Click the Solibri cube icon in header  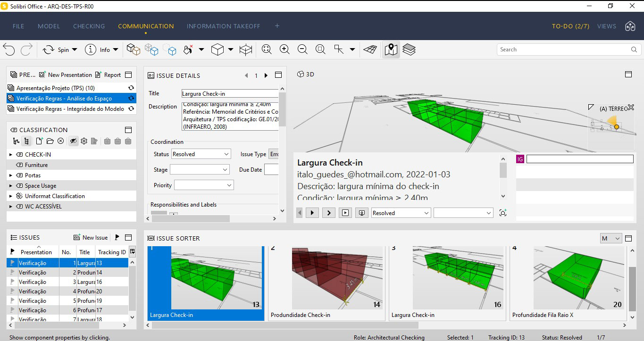[x=630, y=26]
